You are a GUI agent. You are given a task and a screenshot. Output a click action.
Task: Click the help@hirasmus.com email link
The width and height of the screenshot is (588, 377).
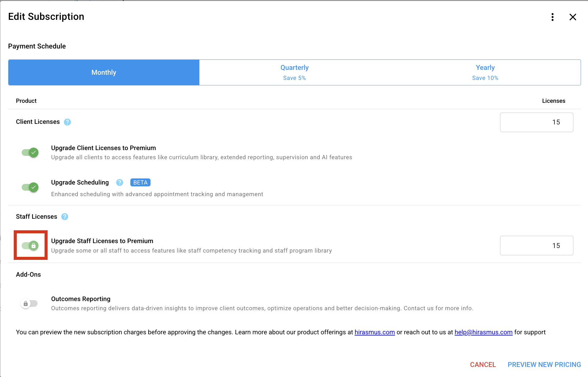point(483,332)
